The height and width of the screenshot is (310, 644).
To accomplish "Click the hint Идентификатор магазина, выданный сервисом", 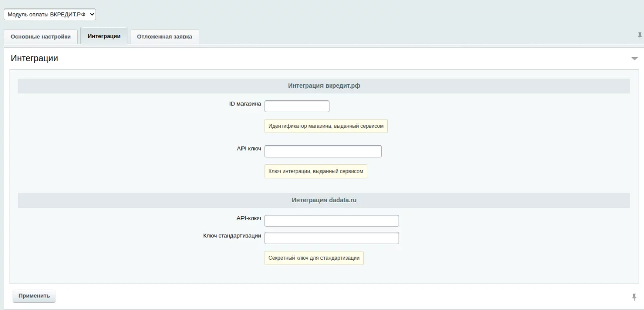I will tap(326, 126).
